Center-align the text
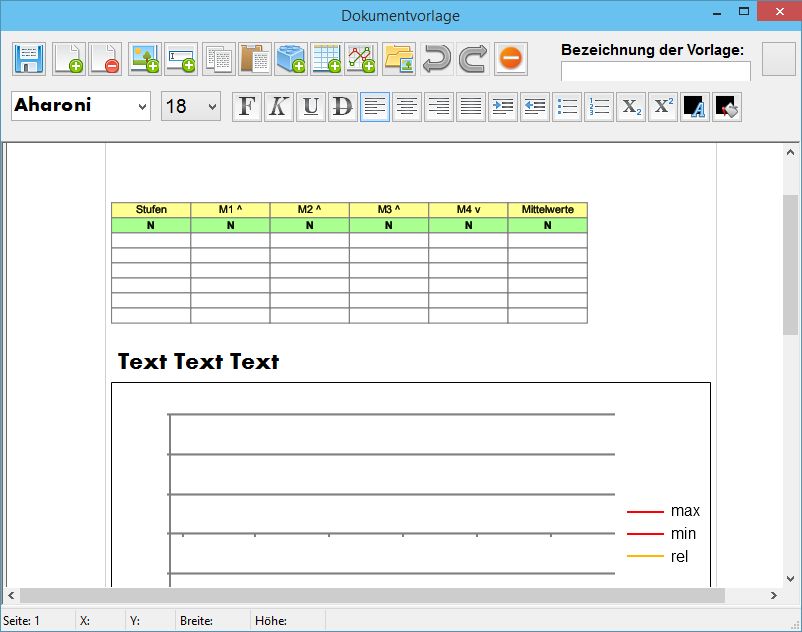The height and width of the screenshot is (632, 802). [406, 107]
